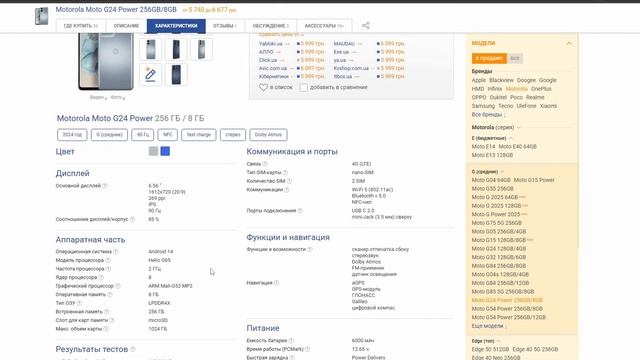This screenshot has width=640, height=360.
Task: Click the help icon next to Операционная система
Action: pos(116,252)
